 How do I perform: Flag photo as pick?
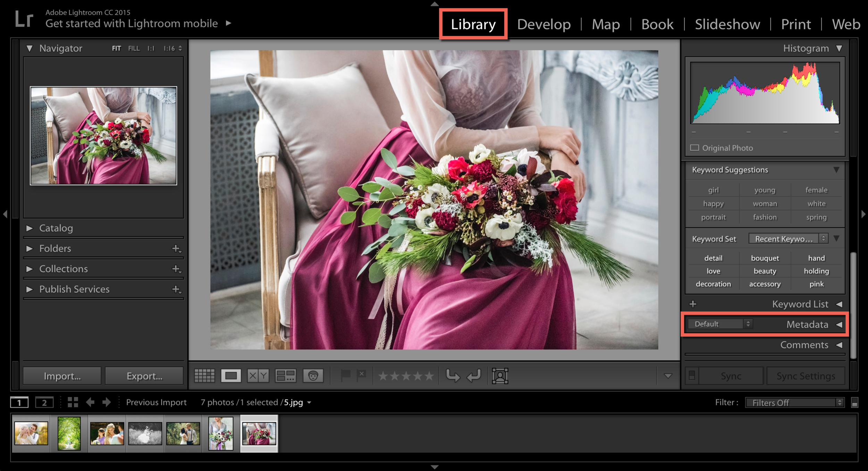(x=345, y=375)
